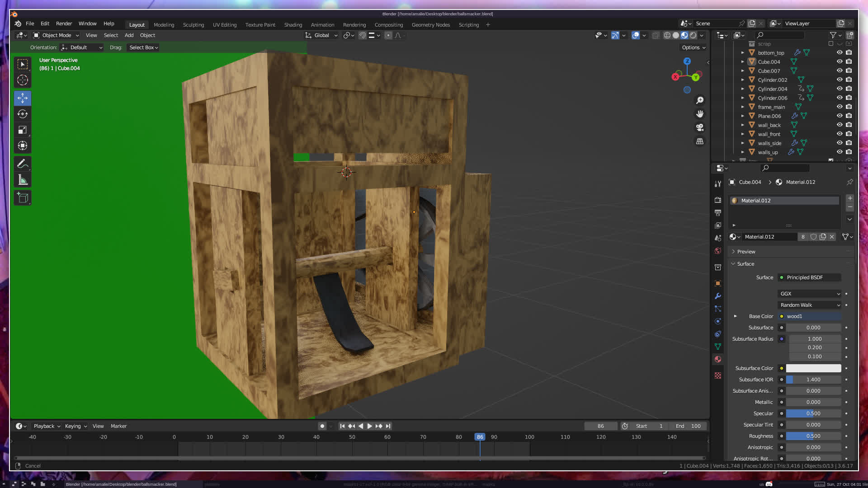Screen dimensions: 868x488
Task: Open the Modifiers wrench properties tab
Action: (718, 296)
